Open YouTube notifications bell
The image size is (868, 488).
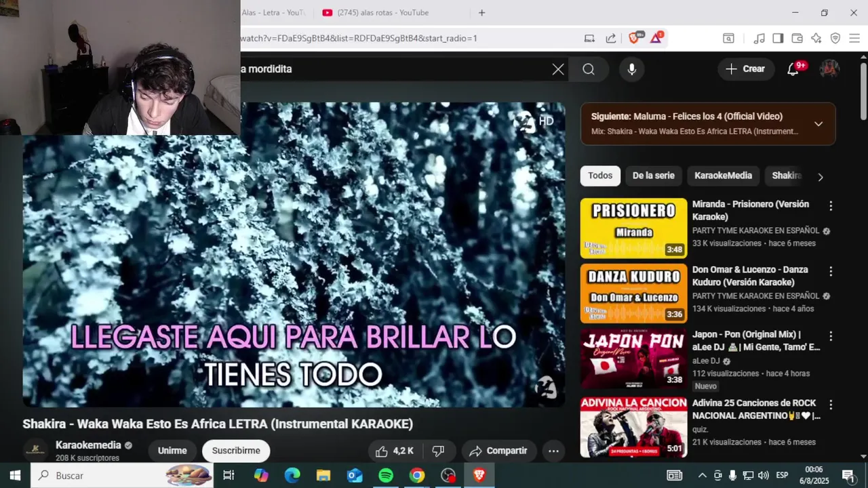point(793,69)
